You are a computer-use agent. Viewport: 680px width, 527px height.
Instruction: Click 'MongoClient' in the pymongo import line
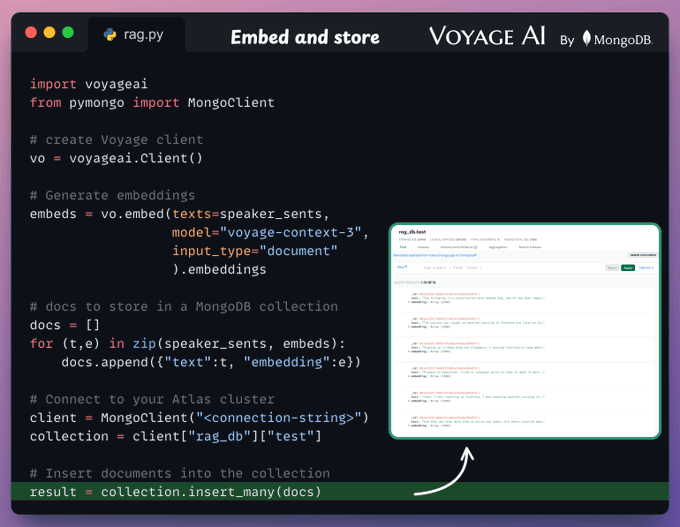[x=231, y=102]
